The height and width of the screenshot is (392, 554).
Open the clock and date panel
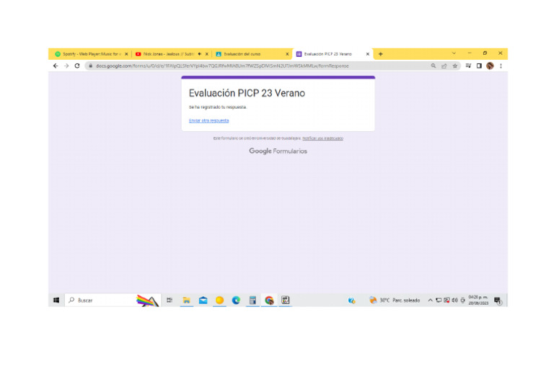(478, 300)
